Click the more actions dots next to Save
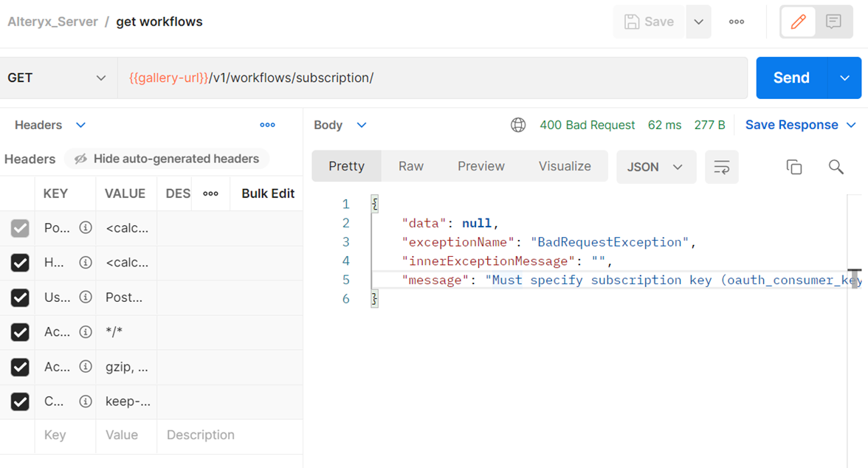Screen dimensions: 868x468 [736, 21]
